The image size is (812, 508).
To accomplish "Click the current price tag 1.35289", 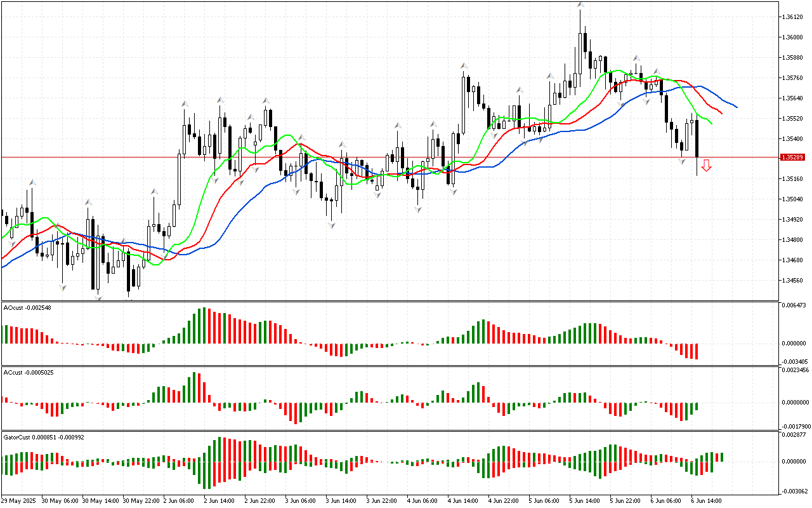I will point(792,157).
